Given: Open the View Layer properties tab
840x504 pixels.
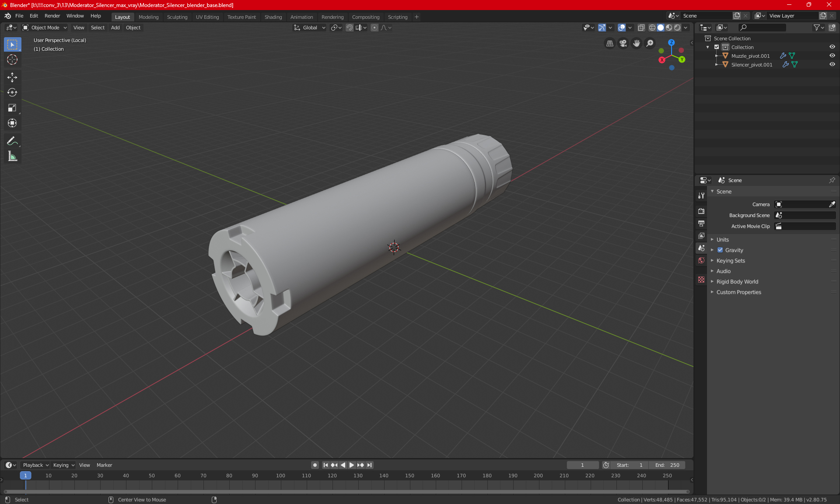Looking at the screenshot, I should [701, 235].
